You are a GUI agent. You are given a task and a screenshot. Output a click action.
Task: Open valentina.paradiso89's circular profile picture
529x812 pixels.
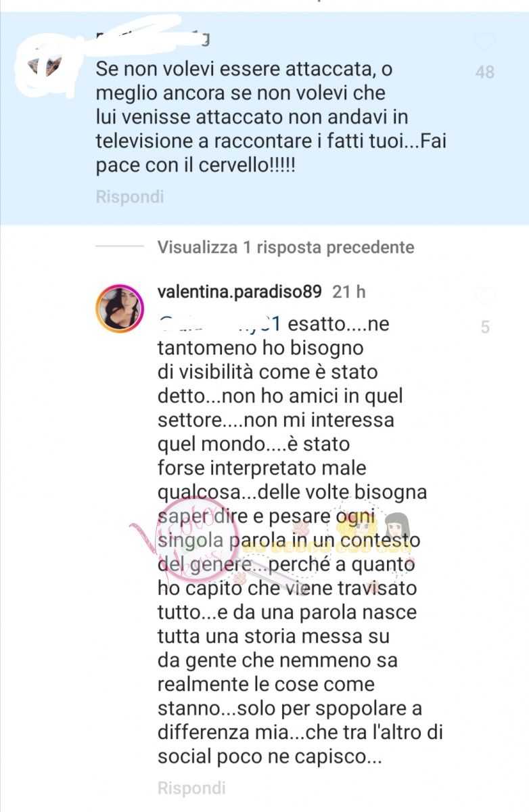click(120, 309)
